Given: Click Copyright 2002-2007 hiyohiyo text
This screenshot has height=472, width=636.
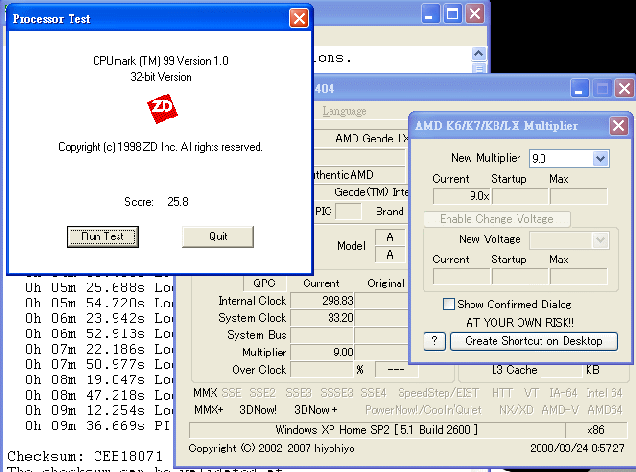Looking at the screenshot, I should (x=271, y=448).
